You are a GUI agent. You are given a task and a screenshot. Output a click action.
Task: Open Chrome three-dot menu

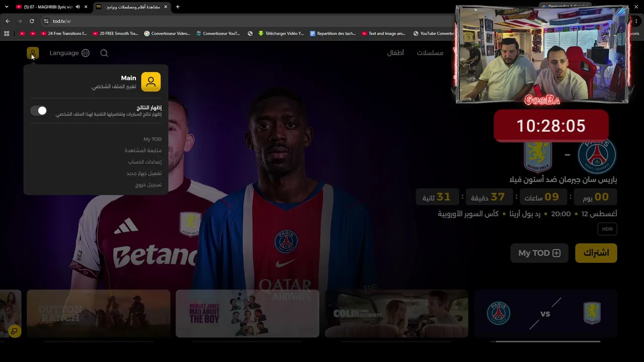click(636, 21)
